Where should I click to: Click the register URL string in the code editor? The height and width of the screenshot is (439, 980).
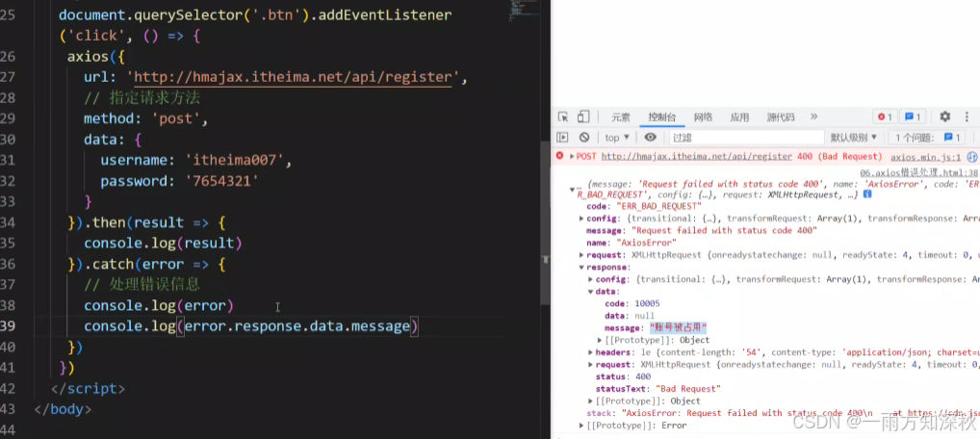tap(293, 78)
